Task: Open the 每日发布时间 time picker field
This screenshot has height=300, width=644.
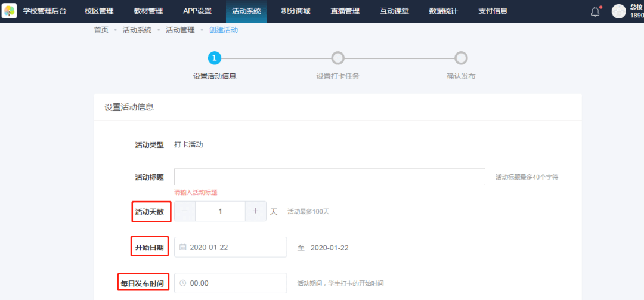Action: pos(230,283)
